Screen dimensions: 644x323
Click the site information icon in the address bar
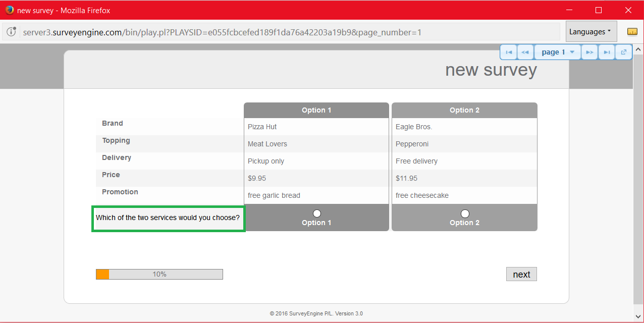(12, 32)
